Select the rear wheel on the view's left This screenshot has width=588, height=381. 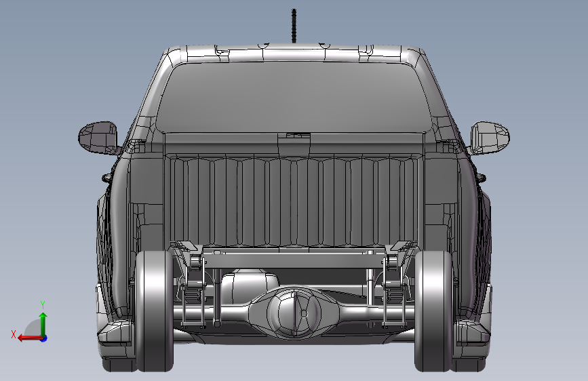click(x=155, y=311)
